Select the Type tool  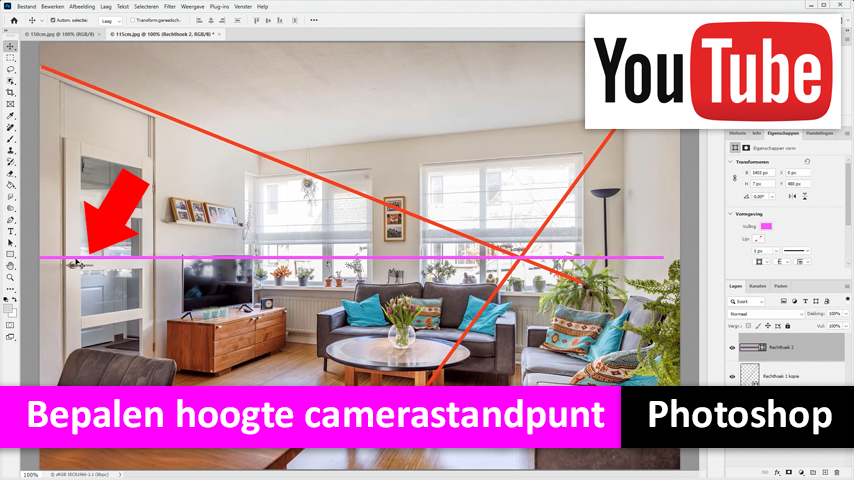point(10,231)
